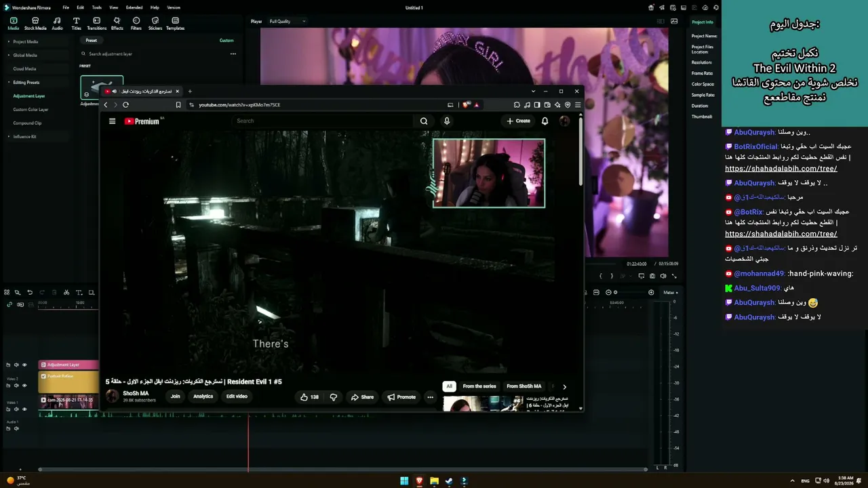
Task: Click the YouTube voice search microphone
Action: pyautogui.click(x=446, y=121)
